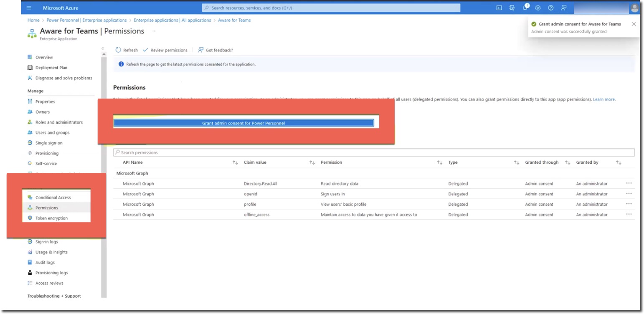Open more options for openid row
Screen dimensions: 644x314
pos(629,194)
